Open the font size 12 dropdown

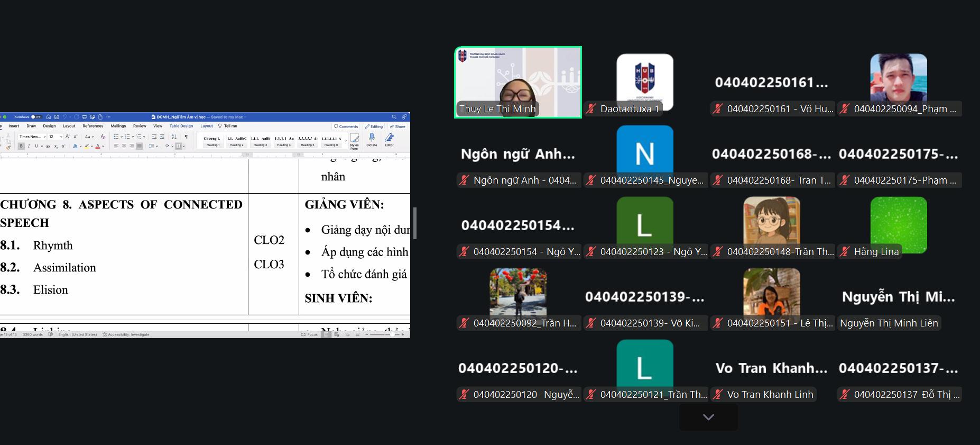[x=55, y=137]
